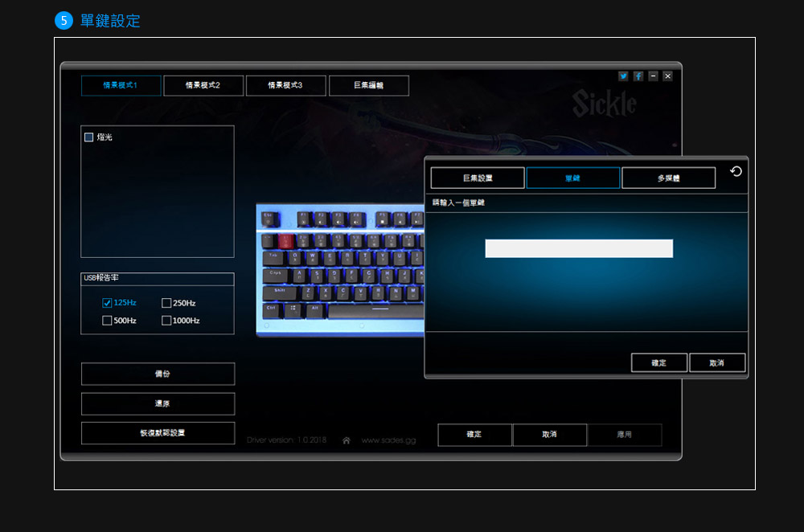Focus the single key input field
Image resolution: width=804 pixels, height=532 pixels.
[579, 248]
